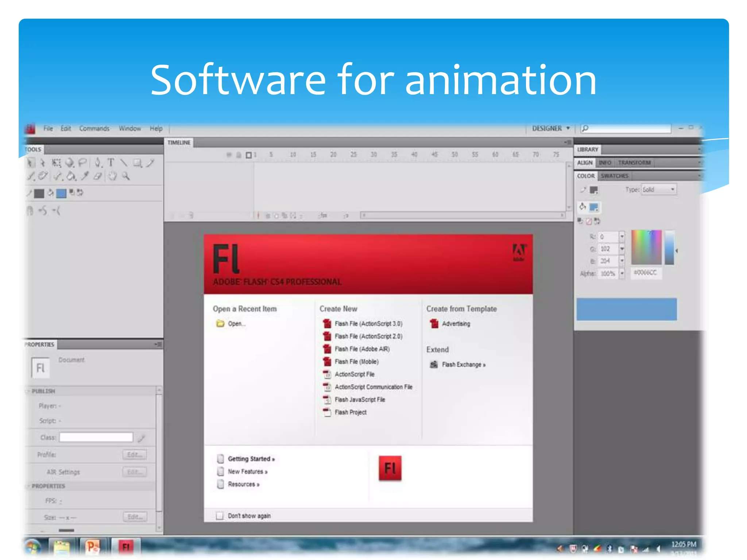Click Open... under Open a Recent Item
The width and height of the screenshot is (747, 560).
pos(231,324)
